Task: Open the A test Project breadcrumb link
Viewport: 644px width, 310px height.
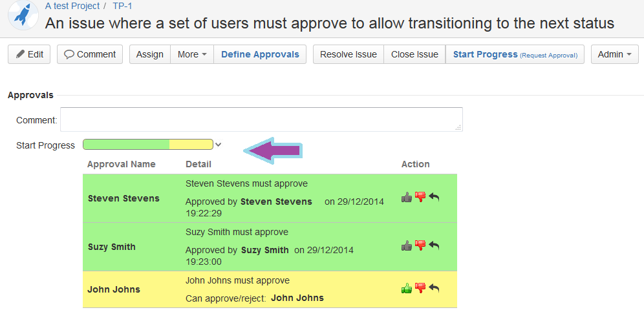Action: coord(72,6)
